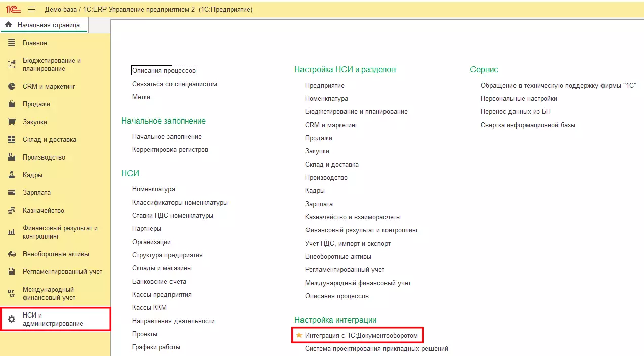The width and height of the screenshot is (644, 356).
Task: Open Склады и магазины
Action: [x=162, y=268]
